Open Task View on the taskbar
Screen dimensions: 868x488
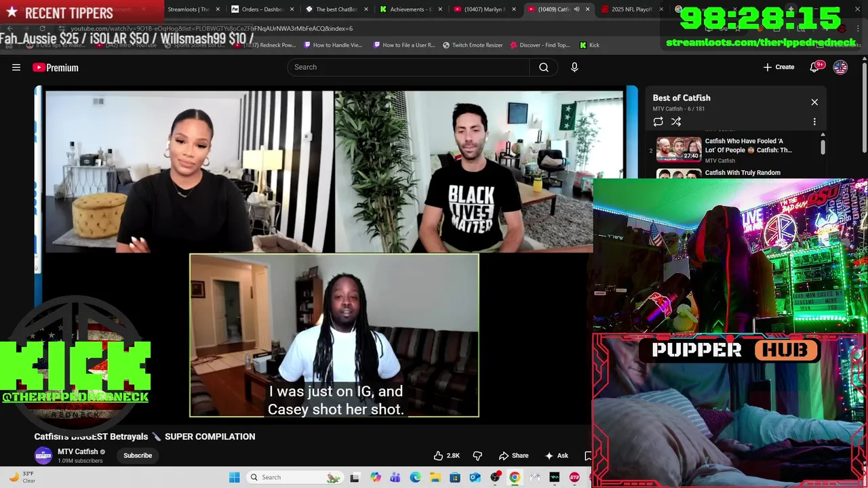click(355, 477)
